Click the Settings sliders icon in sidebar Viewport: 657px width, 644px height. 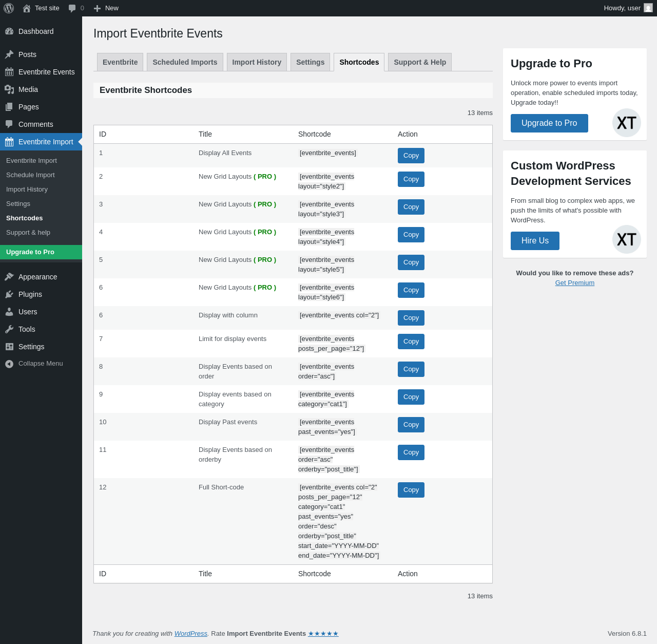(9, 347)
